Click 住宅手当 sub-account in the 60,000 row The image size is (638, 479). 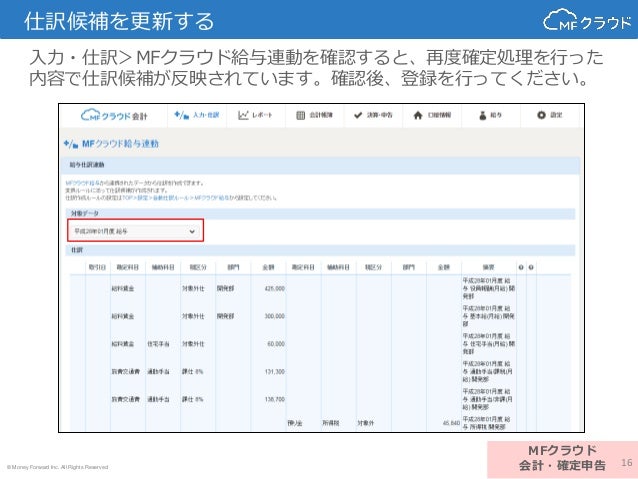pyautogui.click(x=158, y=344)
